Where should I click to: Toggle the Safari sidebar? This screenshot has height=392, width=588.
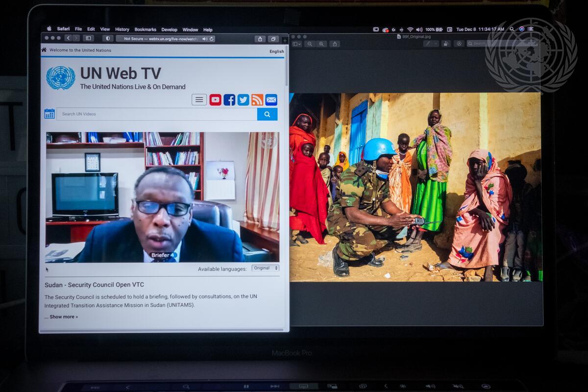pos(88,38)
